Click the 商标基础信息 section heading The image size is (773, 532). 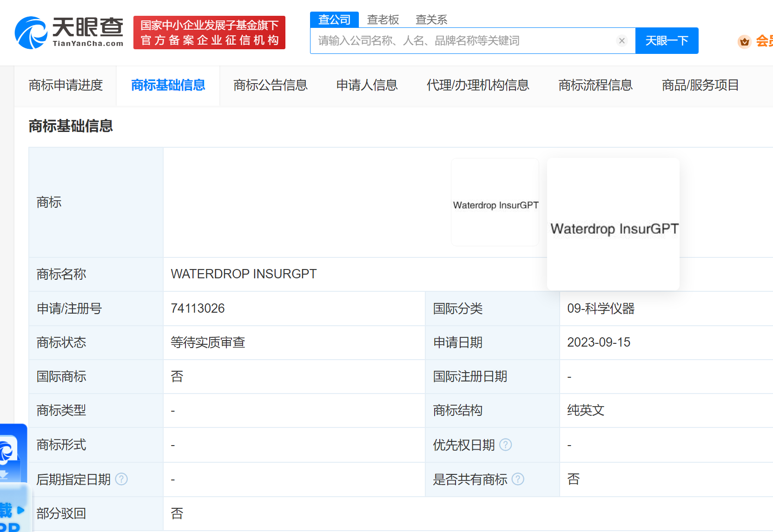coord(71,126)
